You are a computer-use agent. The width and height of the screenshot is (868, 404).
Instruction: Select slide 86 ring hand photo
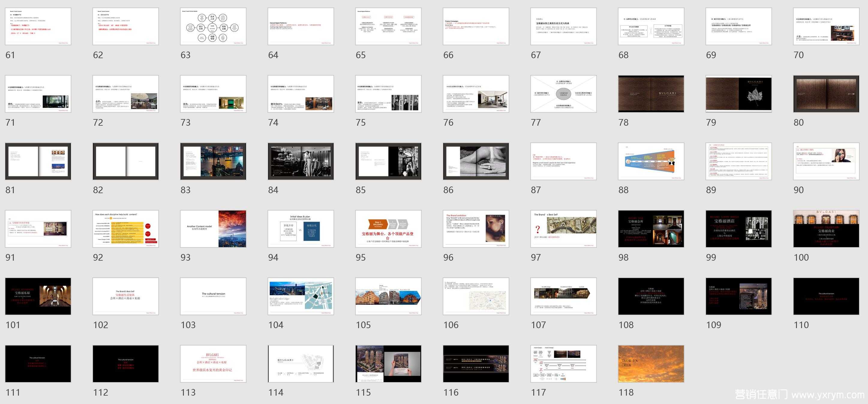click(476, 161)
